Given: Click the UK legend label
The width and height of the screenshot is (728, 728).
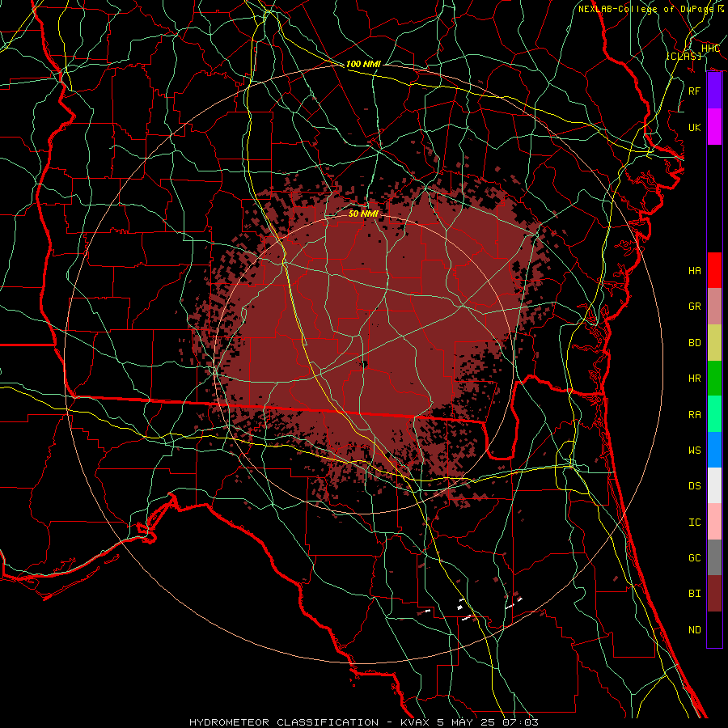Looking at the screenshot, I should tap(695, 127).
